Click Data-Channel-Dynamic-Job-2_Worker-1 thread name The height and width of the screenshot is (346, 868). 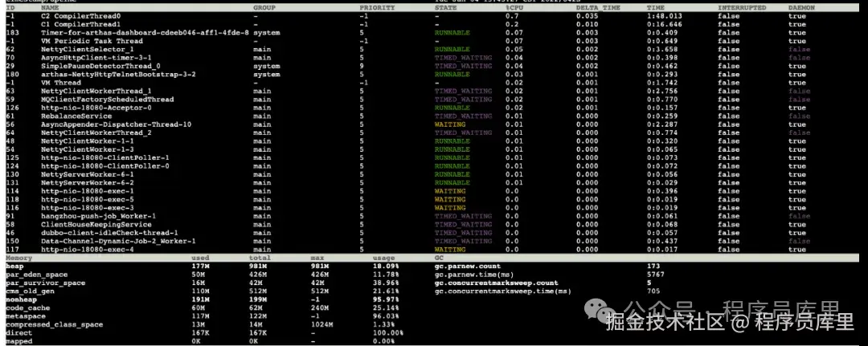[118, 241]
